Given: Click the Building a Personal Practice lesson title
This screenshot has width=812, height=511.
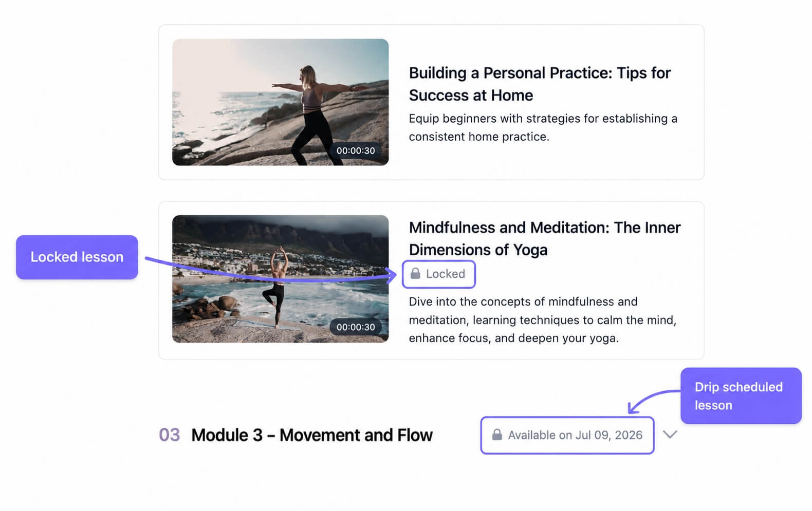Looking at the screenshot, I should tap(540, 84).
